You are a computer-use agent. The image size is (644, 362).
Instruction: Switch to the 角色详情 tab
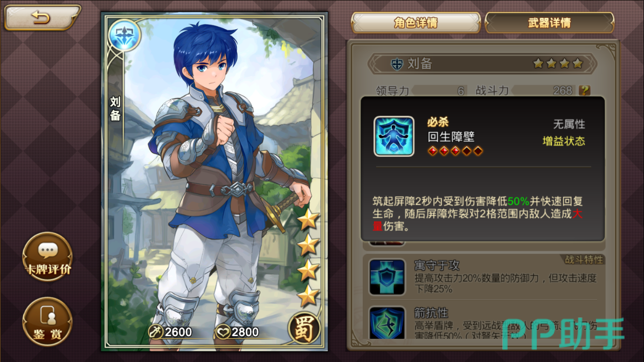click(416, 23)
